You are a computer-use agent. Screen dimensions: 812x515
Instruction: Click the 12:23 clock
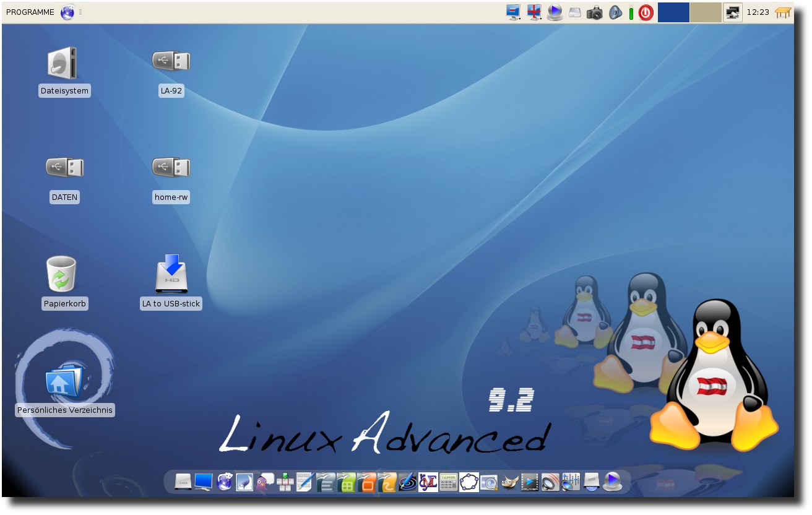pyautogui.click(x=758, y=12)
